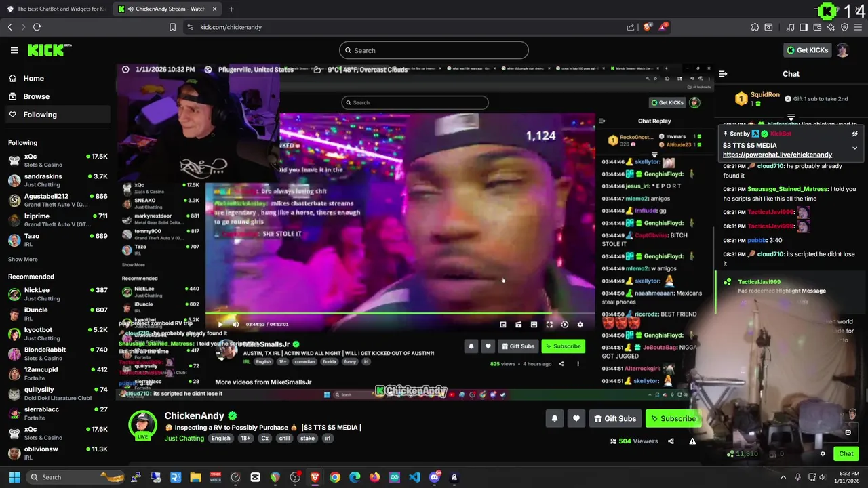This screenshot has width=868, height=488.
Task: Open Brave Rewards triangle icon
Action: tap(663, 27)
